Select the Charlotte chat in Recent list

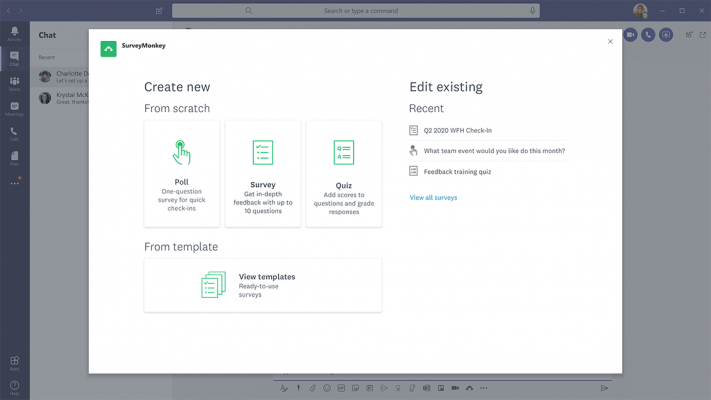59,77
